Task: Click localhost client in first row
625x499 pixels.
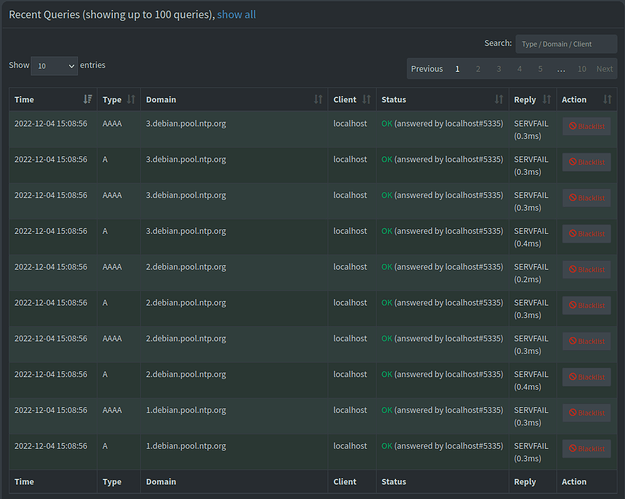Action: [x=350, y=124]
